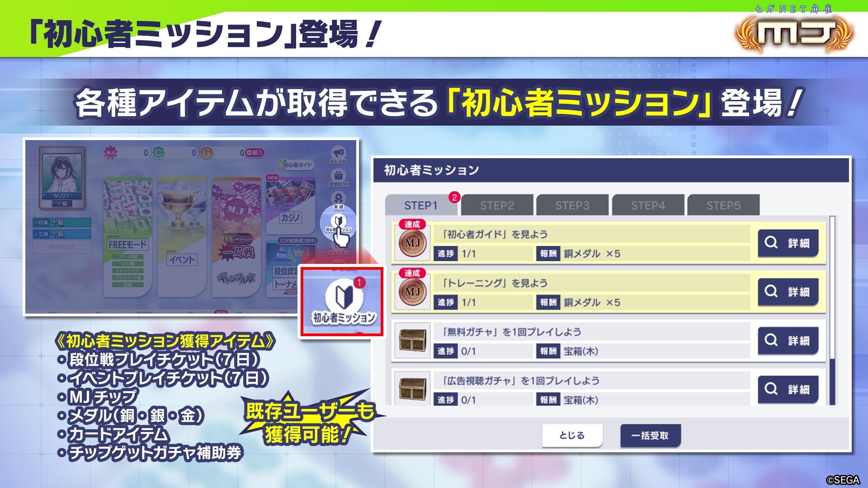Screen dimensions: 868x488
Task: Open the FREEモード card
Action: click(x=128, y=236)
